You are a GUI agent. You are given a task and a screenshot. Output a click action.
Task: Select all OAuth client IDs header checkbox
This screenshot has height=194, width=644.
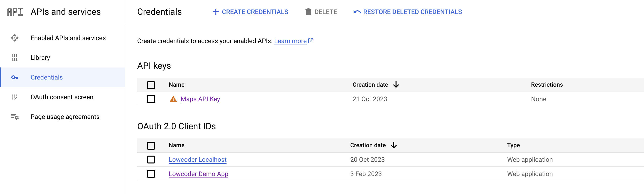(151, 145)
